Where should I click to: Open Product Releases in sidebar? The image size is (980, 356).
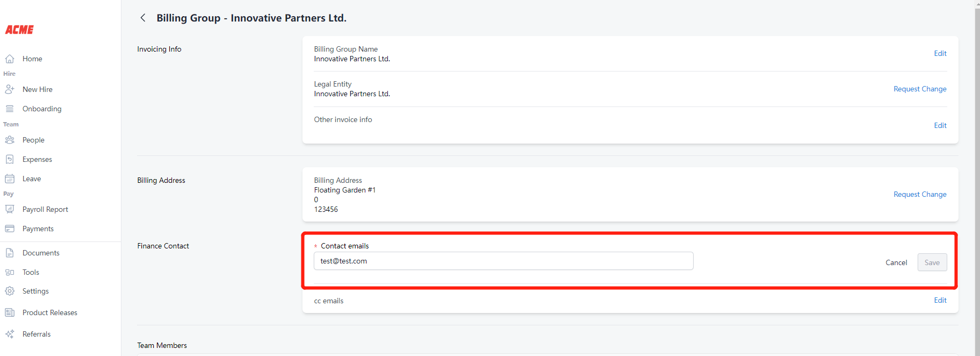click(49, 312)
